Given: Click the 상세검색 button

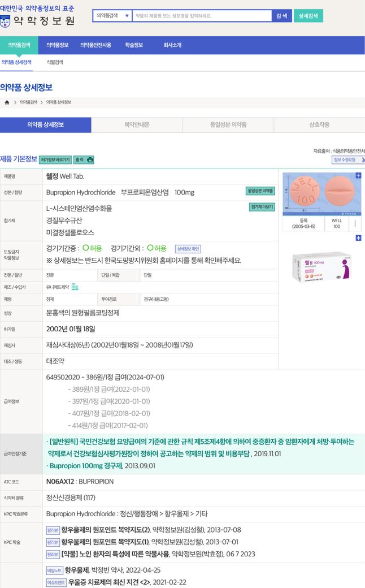Looking at the screenshot, I should click(x=308, y=16).
